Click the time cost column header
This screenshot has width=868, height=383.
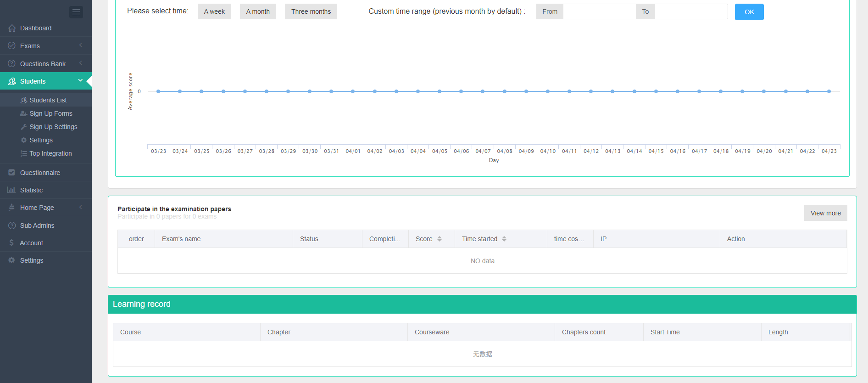point(570,239)
